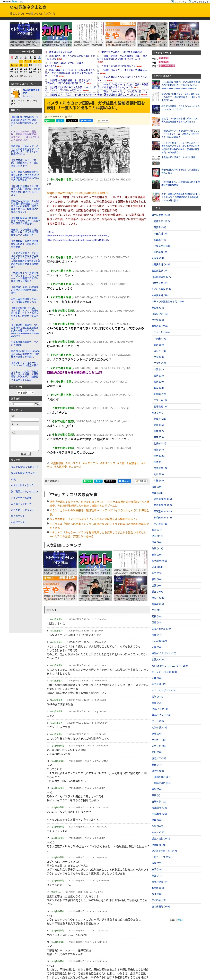Open calendar date 9 in July 2025
Screen dimensions: 210x980
click(26, 65)
